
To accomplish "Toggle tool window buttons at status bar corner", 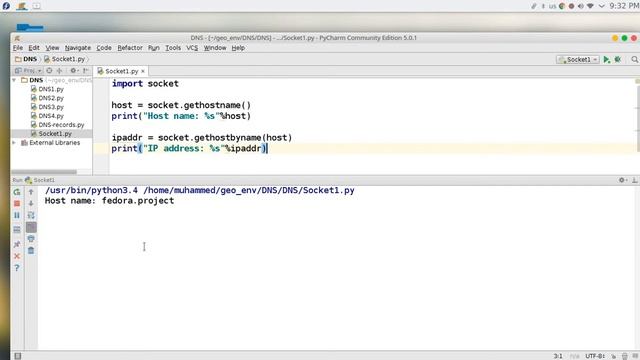I will pos(18,356).
